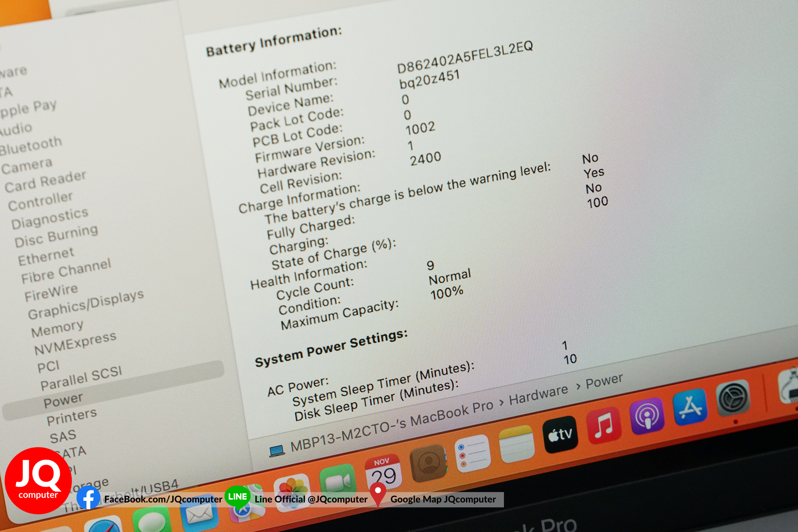Viewport: 798px width, 532px height.
Task: Open Diagnostics in the sidebar
Action: [49, 218]
